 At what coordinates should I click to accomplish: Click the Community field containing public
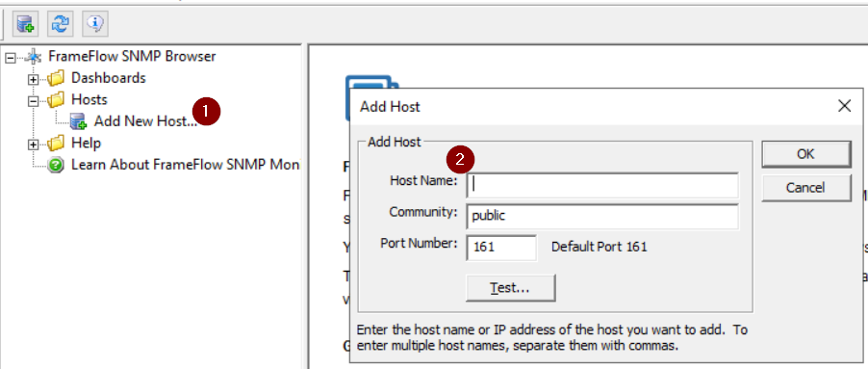point(602,217)
